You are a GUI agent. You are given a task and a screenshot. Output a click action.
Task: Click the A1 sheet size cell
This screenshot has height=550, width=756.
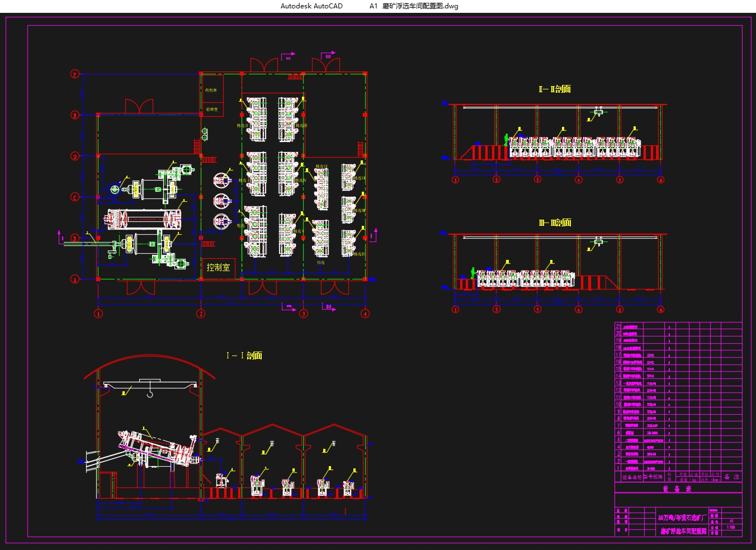(731, 521)
